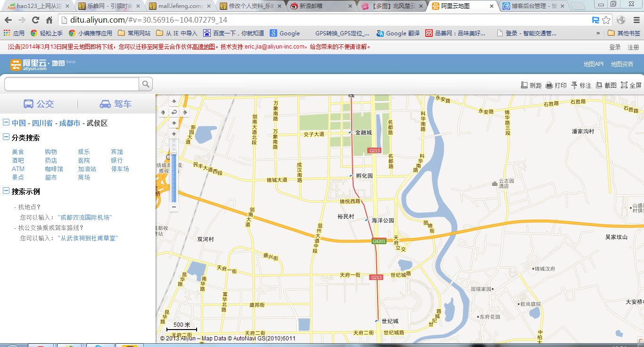The image size is (644, 347).
Task: Click the map search input box
Action: [x=72, y=84]
